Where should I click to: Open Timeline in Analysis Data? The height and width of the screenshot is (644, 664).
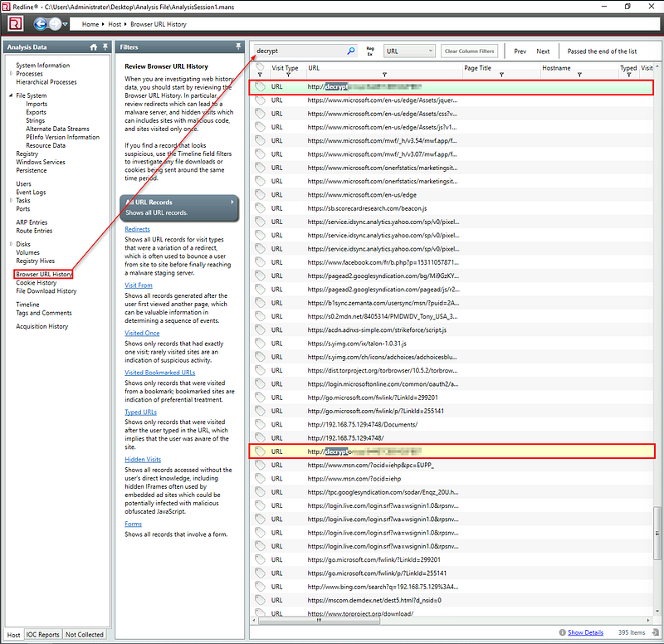28,305
